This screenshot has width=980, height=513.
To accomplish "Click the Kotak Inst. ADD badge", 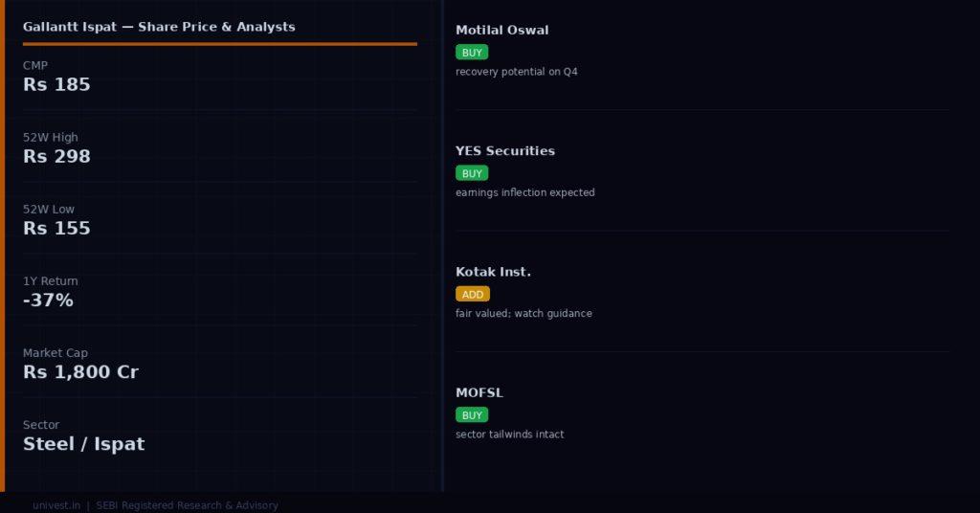I will tap(473, 294).
